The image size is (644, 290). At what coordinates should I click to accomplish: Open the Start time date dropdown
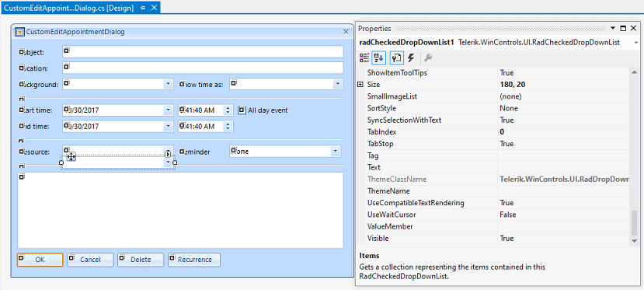pos(168,110)
